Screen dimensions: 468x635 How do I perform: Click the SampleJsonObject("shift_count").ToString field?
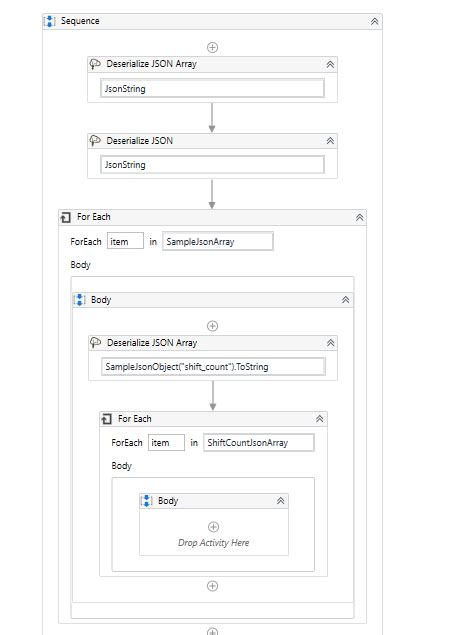tap(213, 367)
